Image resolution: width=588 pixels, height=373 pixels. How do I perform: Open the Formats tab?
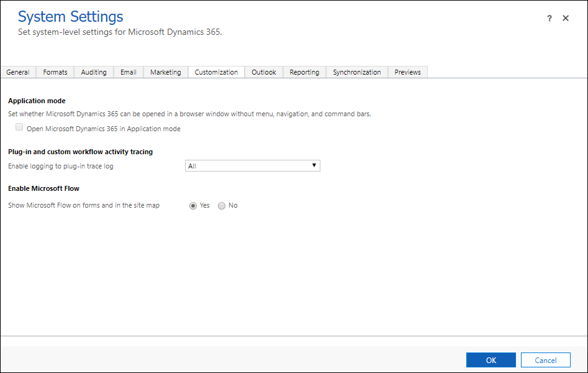tap(55, 71)
